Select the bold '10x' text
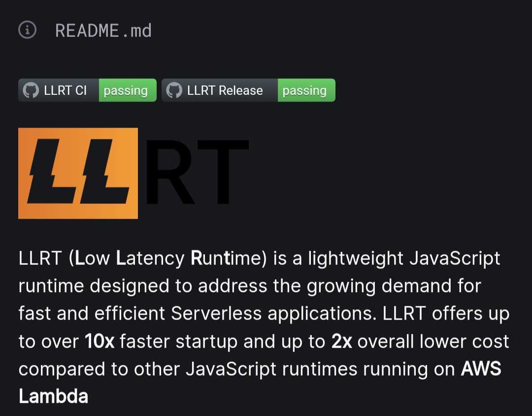This screenshot has width=532, height=416. click(x=100, y=341)
